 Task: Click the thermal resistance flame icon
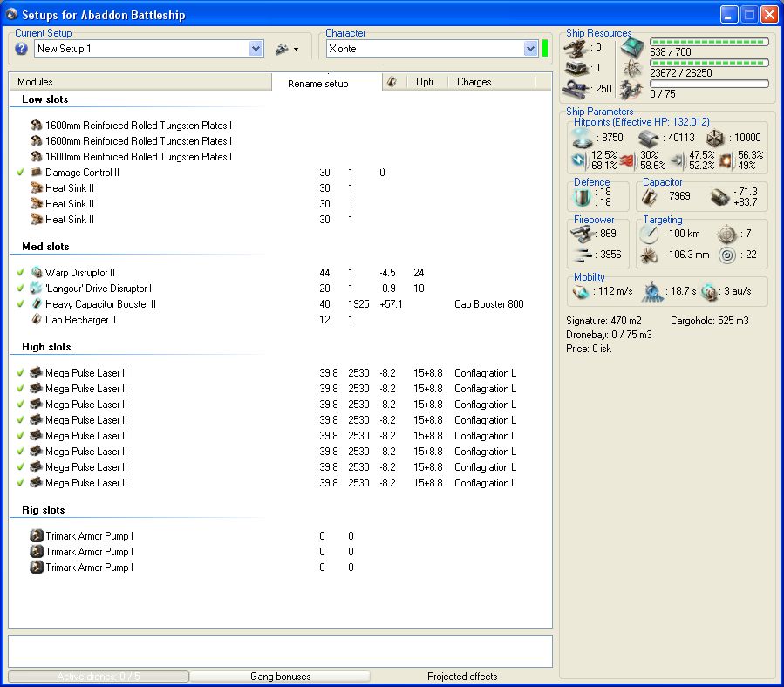click(x=627, y=160)
